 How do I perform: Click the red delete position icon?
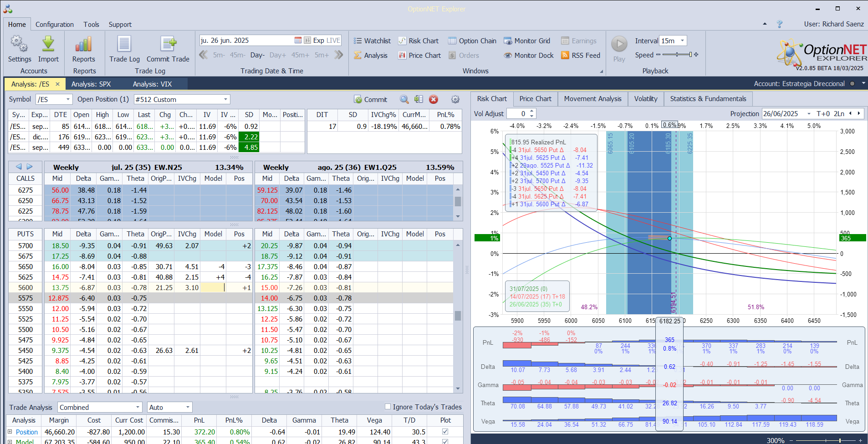point(434,99)
